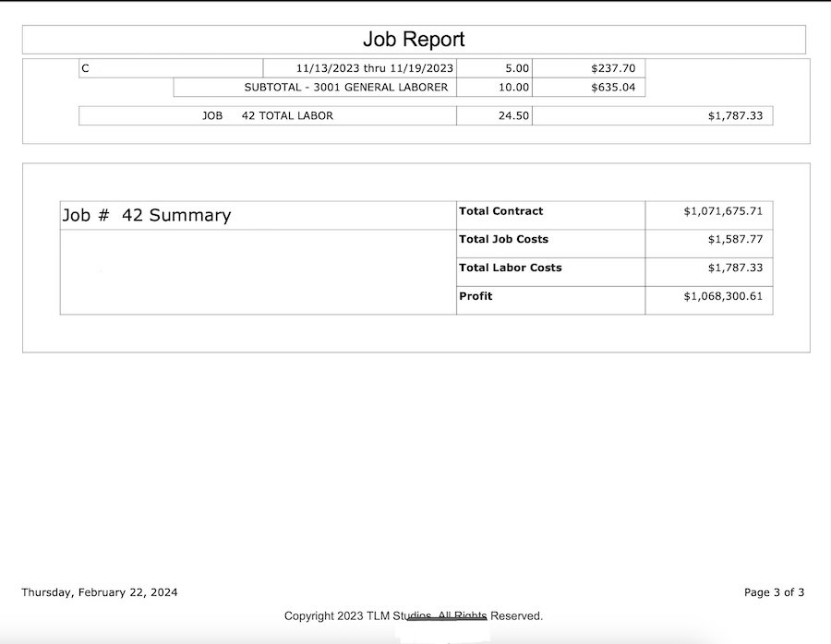Viewport: 831px width, 644px height.
Task: Select the 11/13/2023 thru 11/19/2023 date range cell
Action: [374, 68]
